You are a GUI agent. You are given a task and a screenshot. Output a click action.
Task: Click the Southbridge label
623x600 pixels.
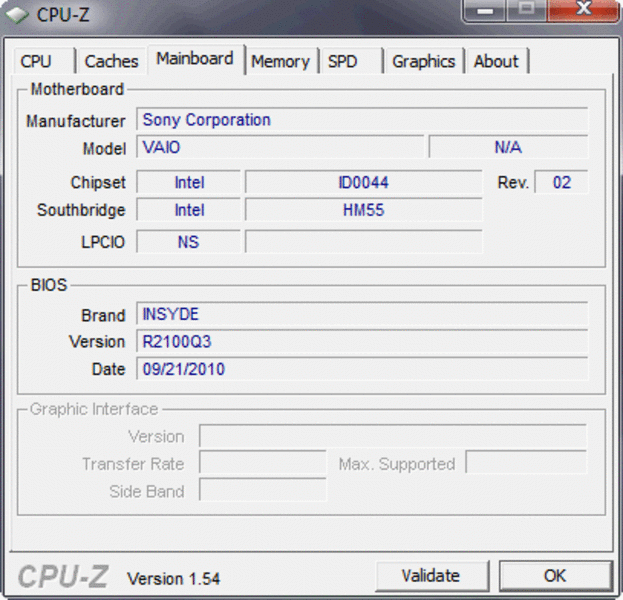point(81,210)
